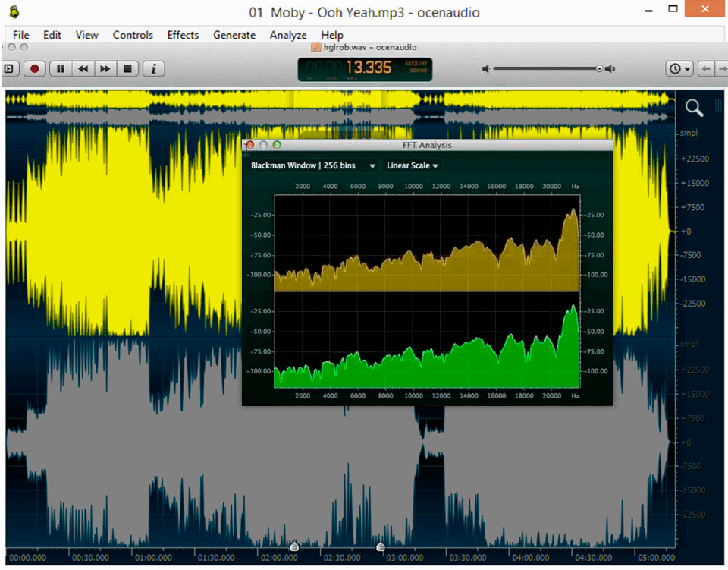
Task: Pause the audio playback
Action: coord(59,68)
